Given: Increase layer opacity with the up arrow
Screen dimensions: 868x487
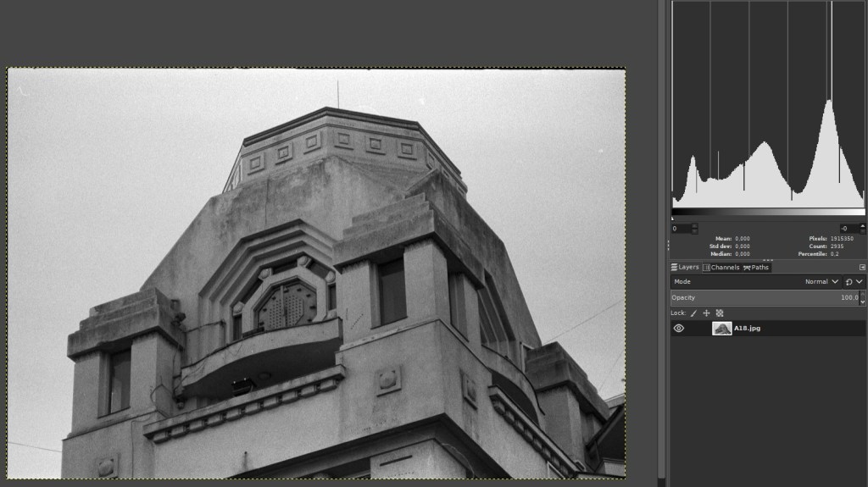Looking at the screenshot, I should [x=863, y=294].
